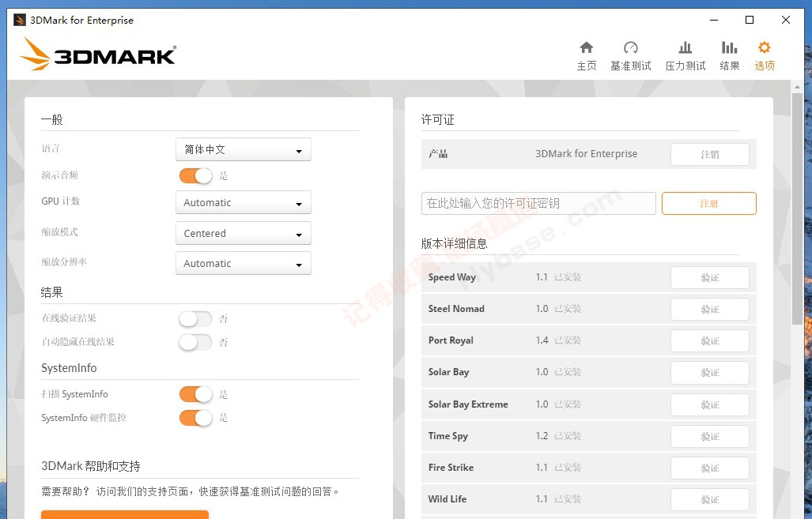
Task: Click the license key input field
Action: [538, 204]
